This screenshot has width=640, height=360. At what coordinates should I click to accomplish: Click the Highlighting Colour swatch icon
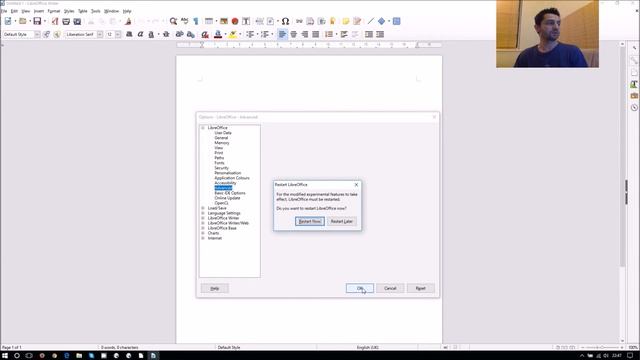point(232,34)
